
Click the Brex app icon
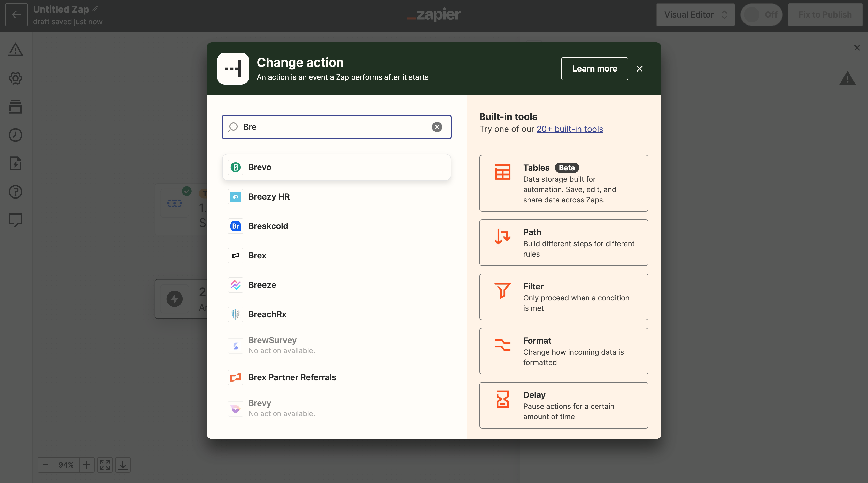(236, 255)
